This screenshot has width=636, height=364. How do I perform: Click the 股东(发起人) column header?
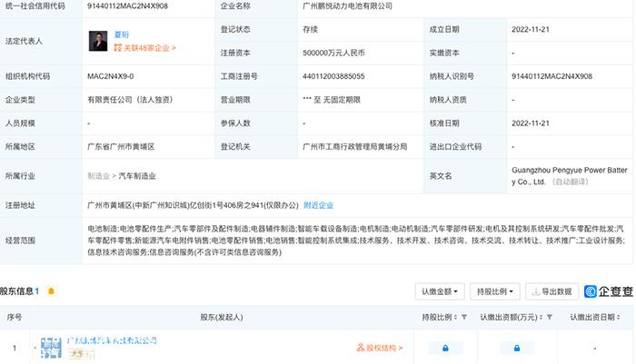[x=222, y=318]
